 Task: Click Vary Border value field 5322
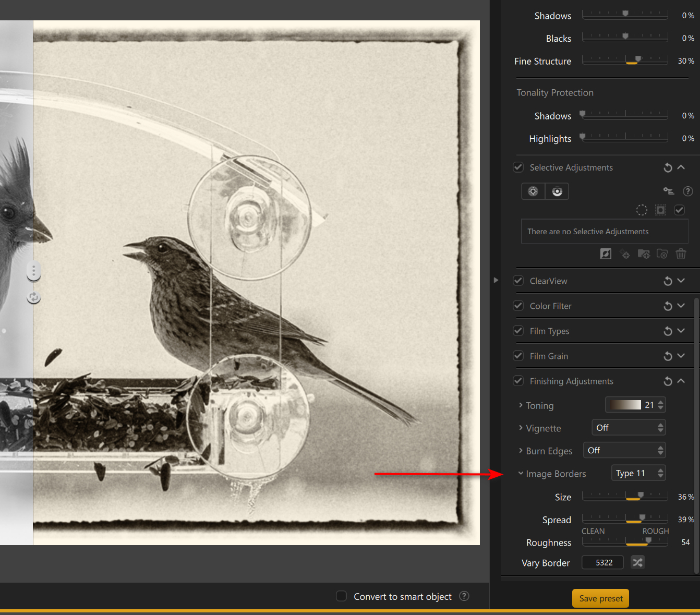coord(602,562)
